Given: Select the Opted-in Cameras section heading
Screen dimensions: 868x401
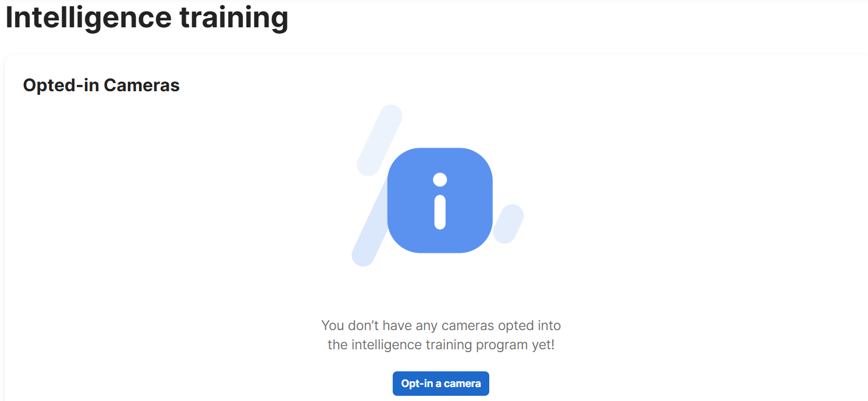Looking at the screenshot, I should point(101,85).
